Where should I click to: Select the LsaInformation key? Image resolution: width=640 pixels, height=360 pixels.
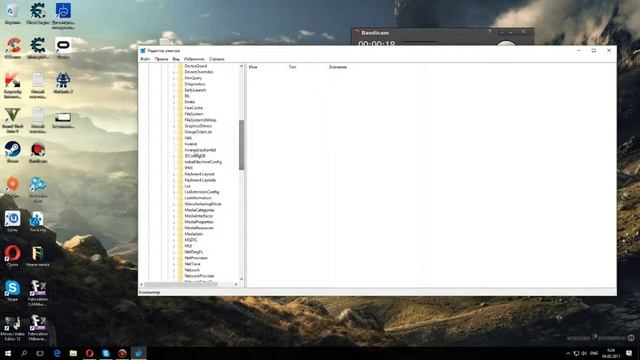(198, 198)
